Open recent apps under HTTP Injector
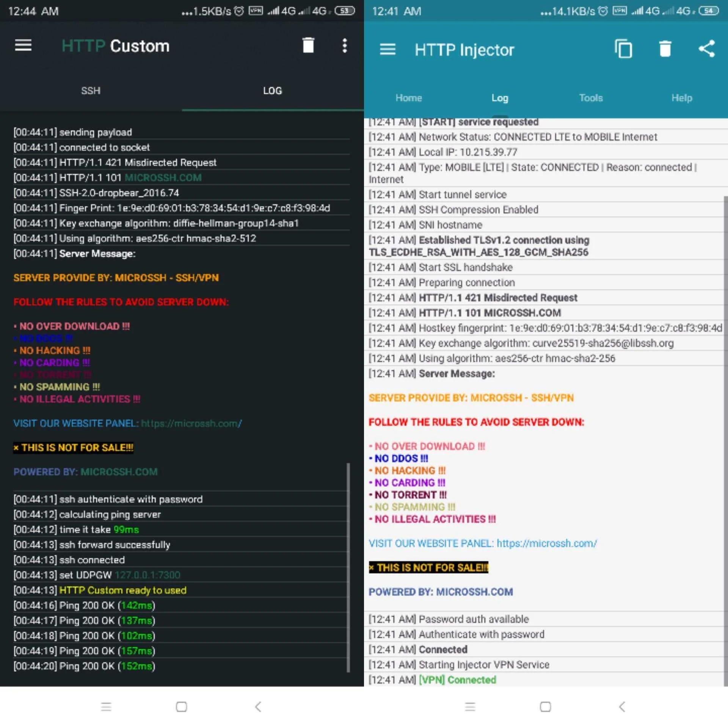Screen dimensions: 728x728 [470, 706]
